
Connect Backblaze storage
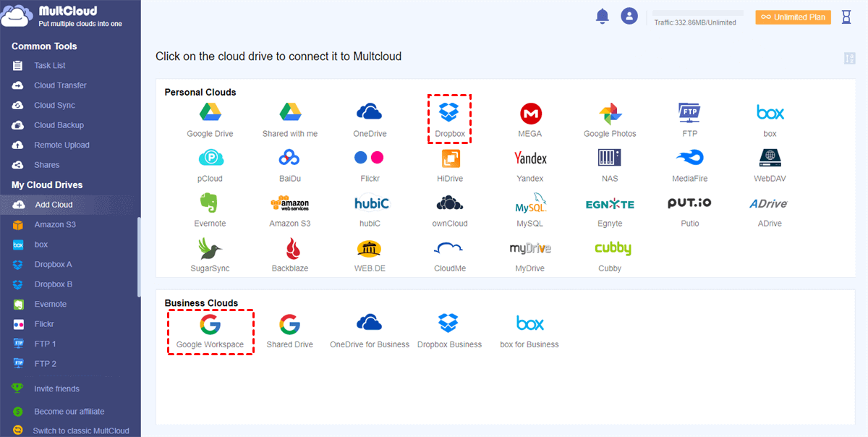point(289,255)
